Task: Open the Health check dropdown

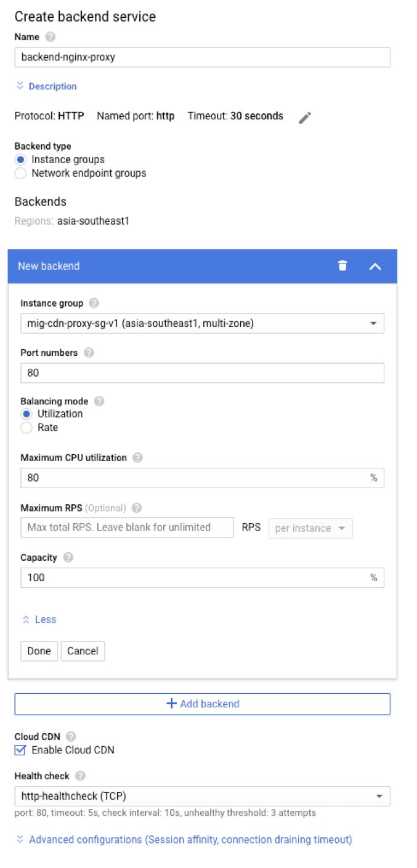Action: (x=202, y=796)
